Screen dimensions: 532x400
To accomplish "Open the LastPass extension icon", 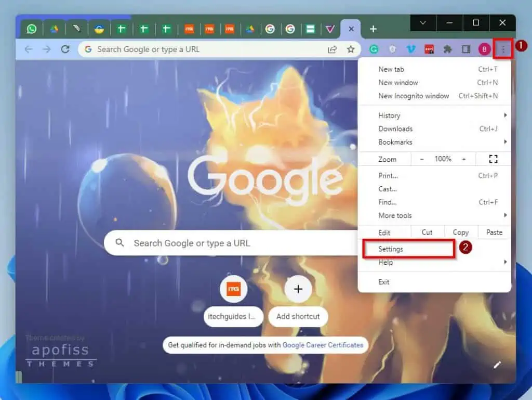I will coord(429,49).
